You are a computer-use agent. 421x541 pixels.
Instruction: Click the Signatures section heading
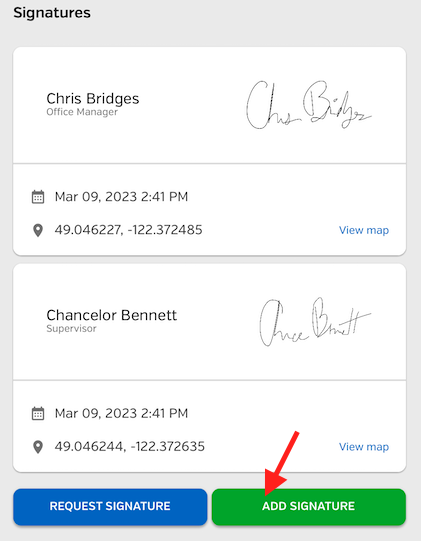click(x=52, y=13)
